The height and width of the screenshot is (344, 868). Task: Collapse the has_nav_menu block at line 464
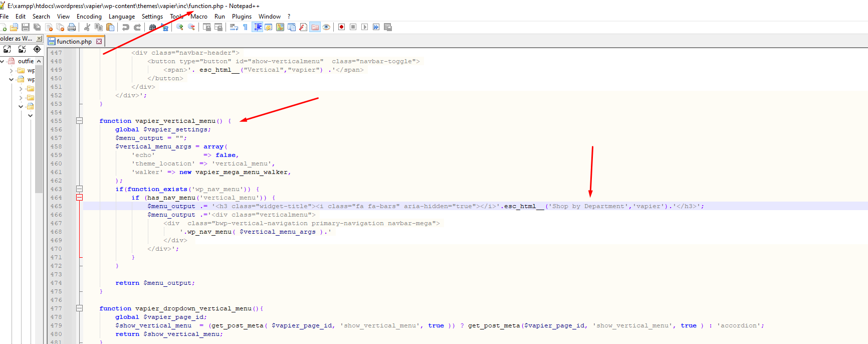[79, 198]
